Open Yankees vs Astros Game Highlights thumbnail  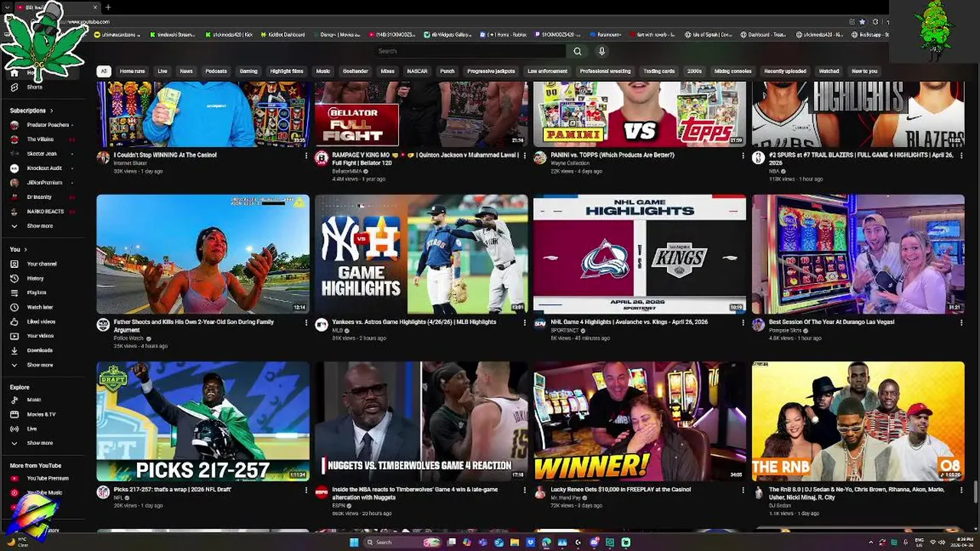421,254
